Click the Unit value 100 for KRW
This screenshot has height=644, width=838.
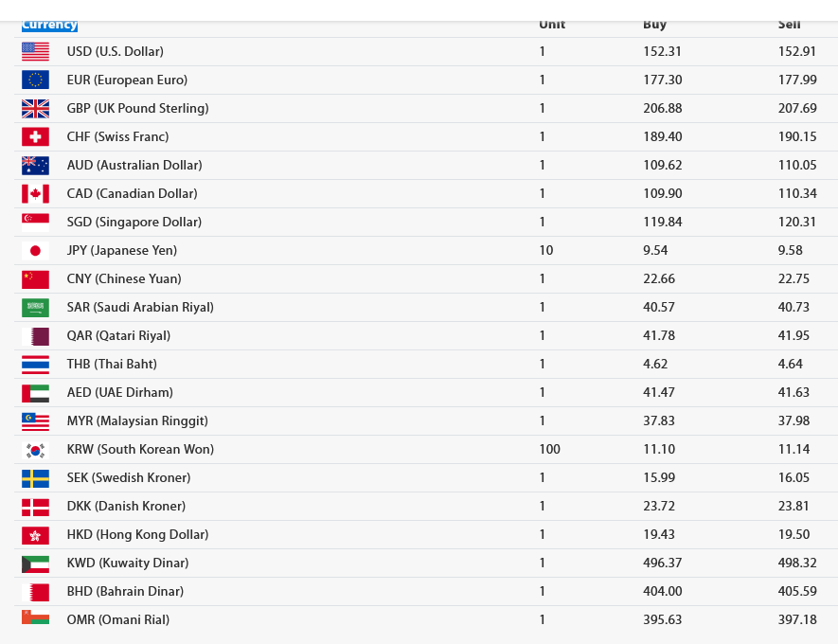click(549, 449)
